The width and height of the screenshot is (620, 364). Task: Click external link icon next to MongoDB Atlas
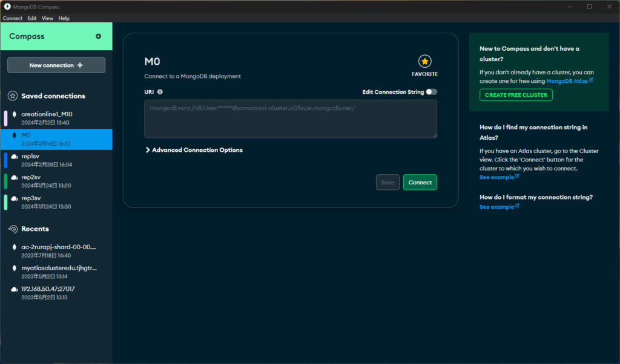tap(591, 80)
